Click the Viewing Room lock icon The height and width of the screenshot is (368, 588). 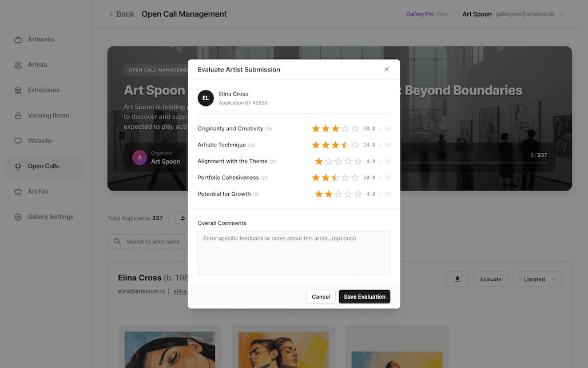18,116
